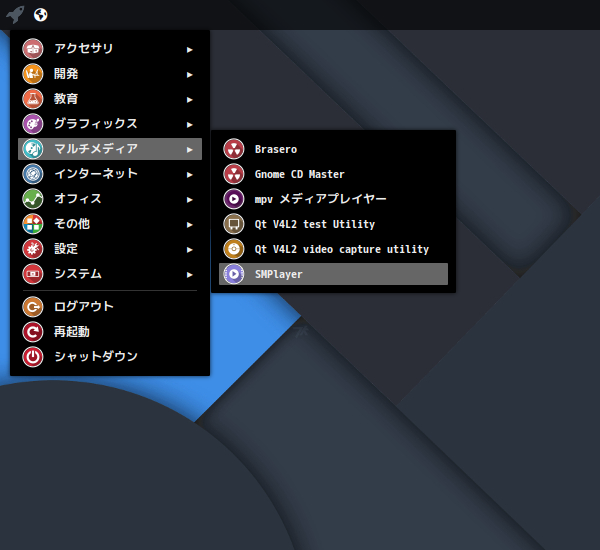This screenshot has width=600, height=550.
Task: Click the 教育 flask icon
Action: tap(33, 99)
